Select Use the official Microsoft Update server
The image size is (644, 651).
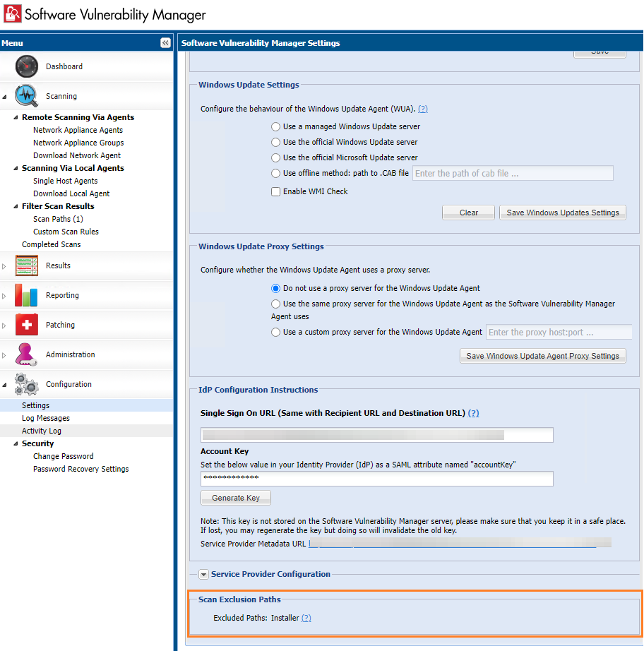(x=275, y=157)
